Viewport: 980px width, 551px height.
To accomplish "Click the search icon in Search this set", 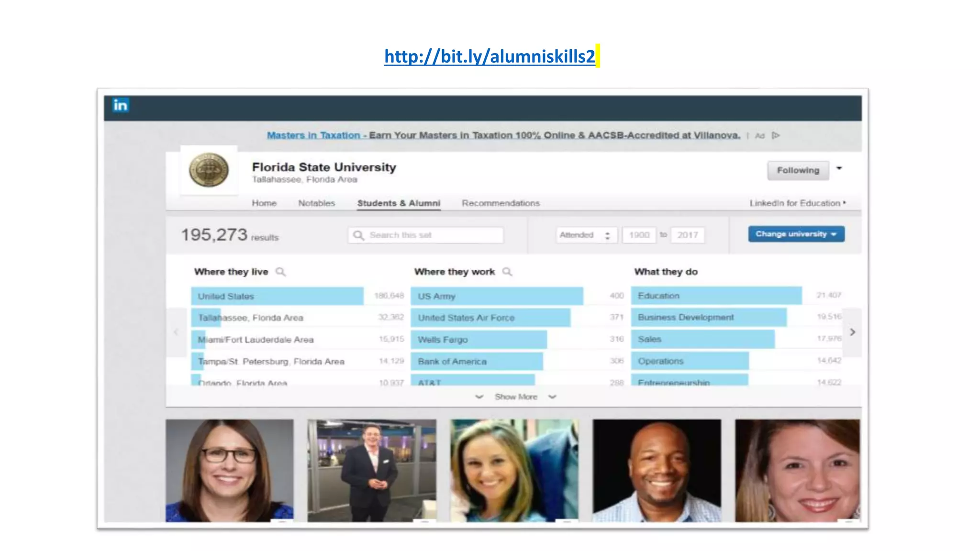I will (358, 235).
